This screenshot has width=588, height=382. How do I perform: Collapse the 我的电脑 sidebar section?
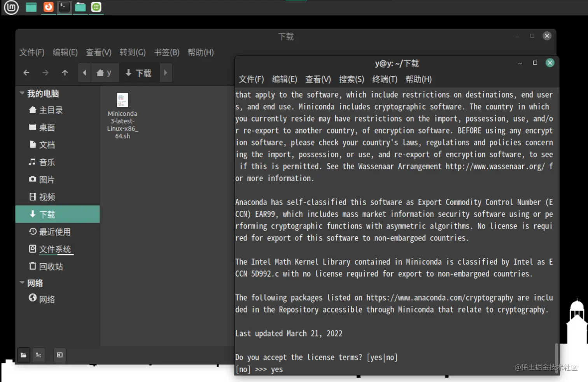(22, 93)
